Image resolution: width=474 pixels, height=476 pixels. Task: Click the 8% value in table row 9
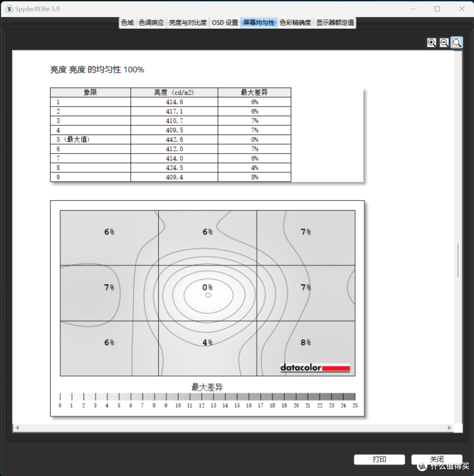[255, 177]
